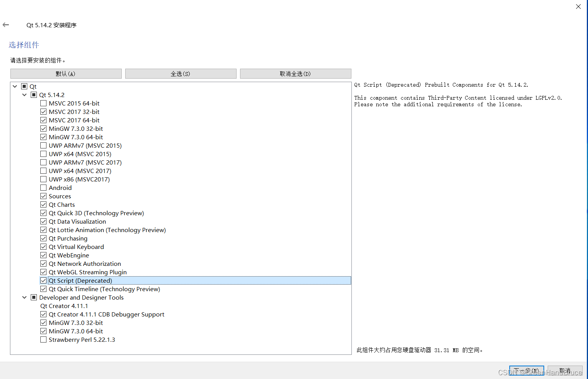Select the Android row label
The width and height of the screenshot is (588, 379).
point(60,188)
